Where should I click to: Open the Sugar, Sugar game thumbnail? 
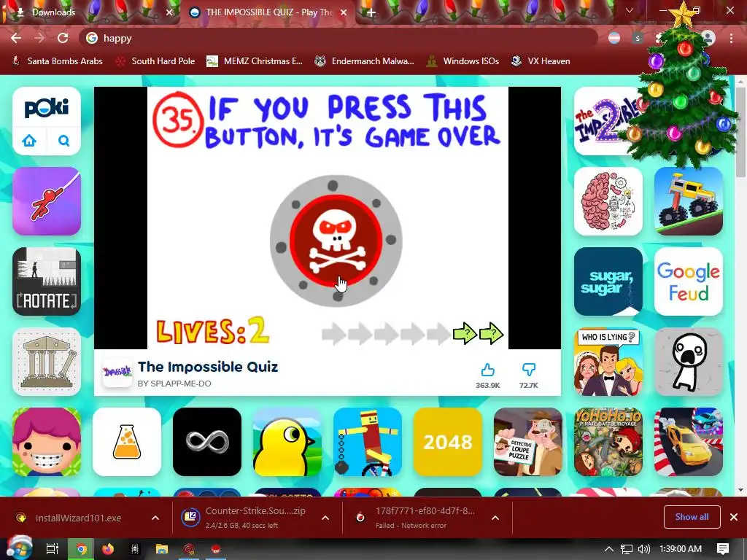[608, 281]
